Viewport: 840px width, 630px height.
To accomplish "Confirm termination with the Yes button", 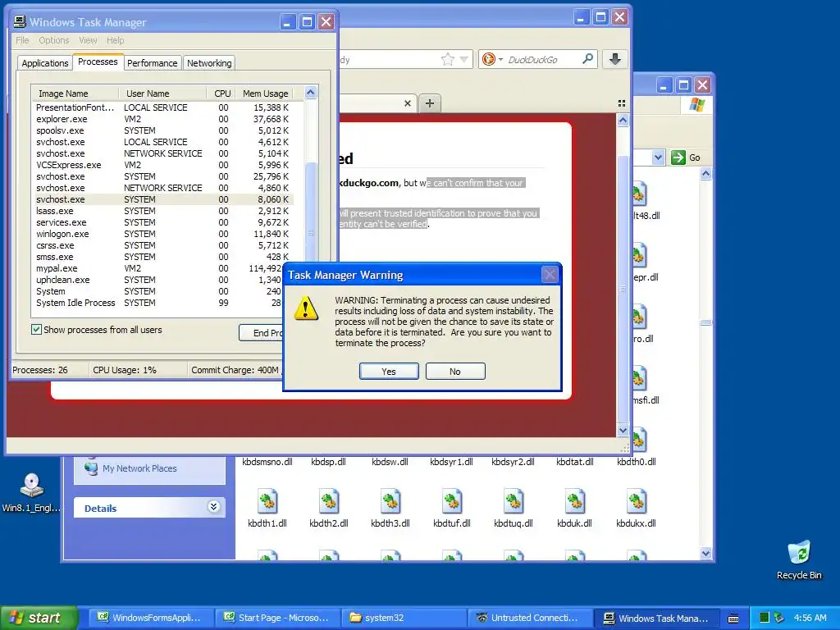I will [x=389, y=372].
